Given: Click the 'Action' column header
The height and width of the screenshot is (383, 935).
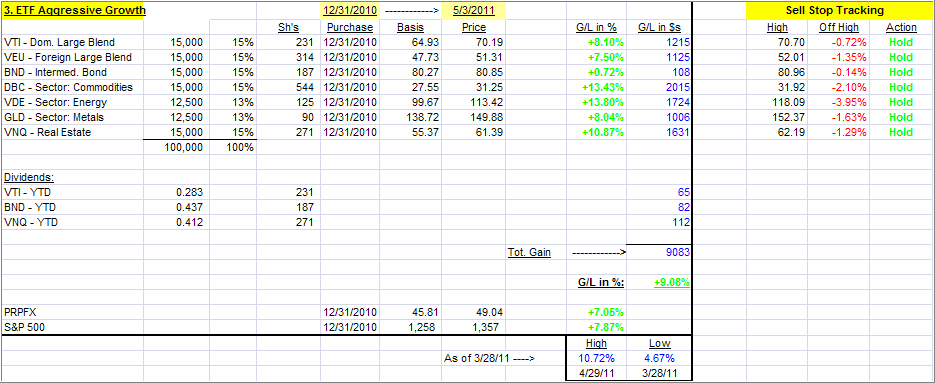Looking at the screenshot, I should (x=902, y=27).
